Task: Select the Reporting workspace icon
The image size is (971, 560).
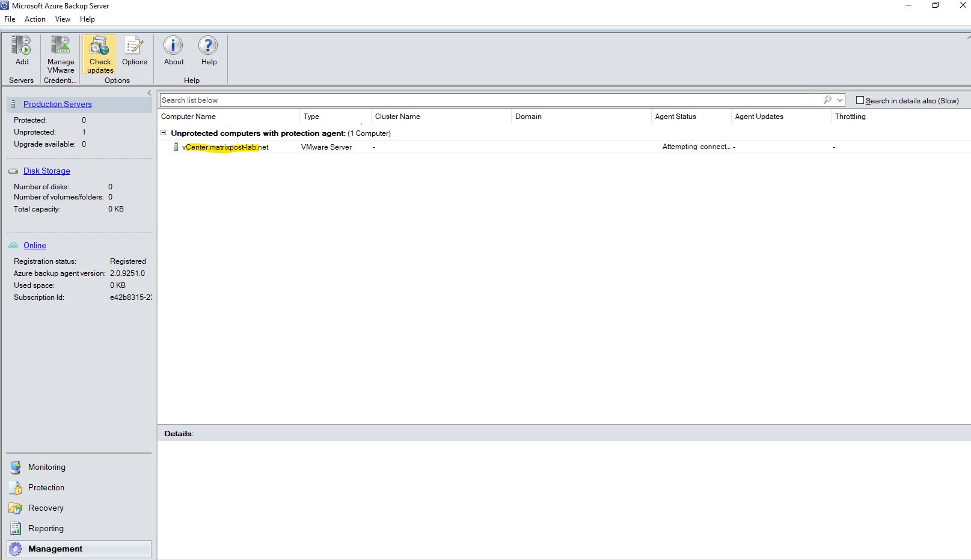Action: point(16,529)
